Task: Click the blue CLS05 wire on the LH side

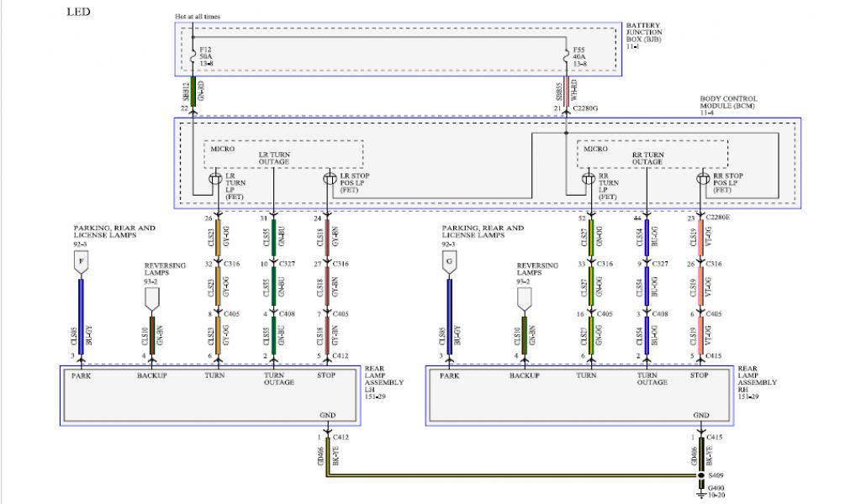Action: tap(81, 319)
